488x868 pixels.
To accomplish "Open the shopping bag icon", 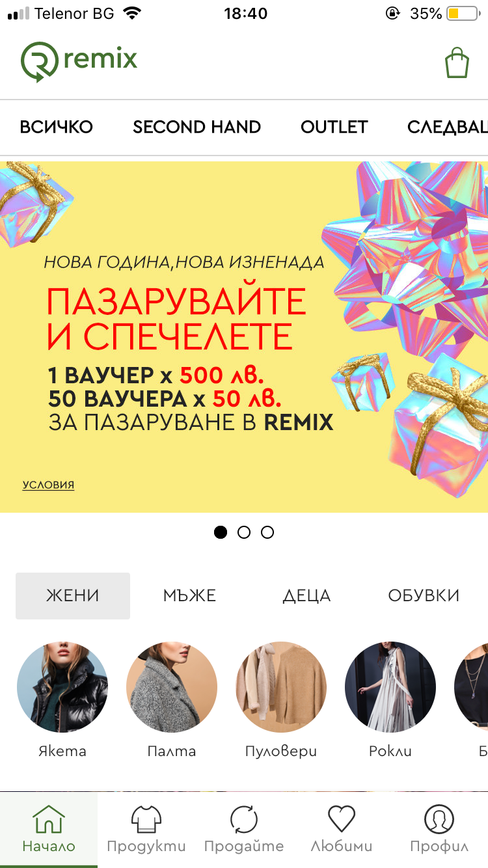I will pyautogui.click(x=457, y=63).
